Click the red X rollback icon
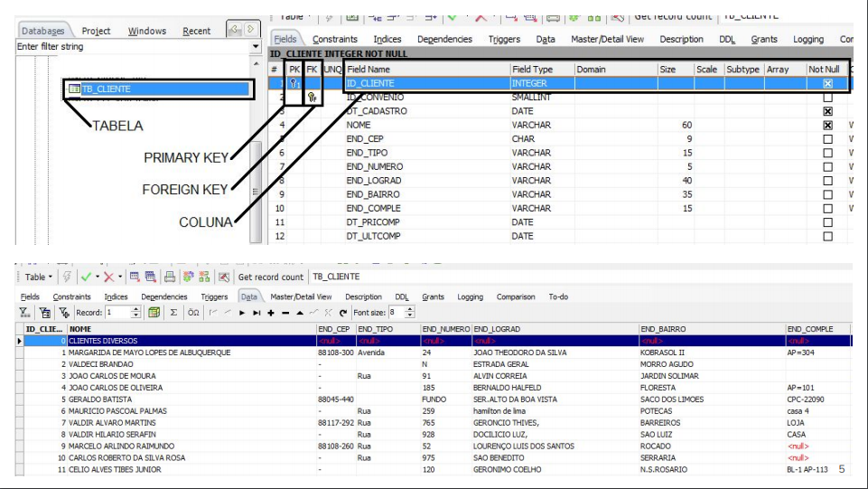 [108, 277]
